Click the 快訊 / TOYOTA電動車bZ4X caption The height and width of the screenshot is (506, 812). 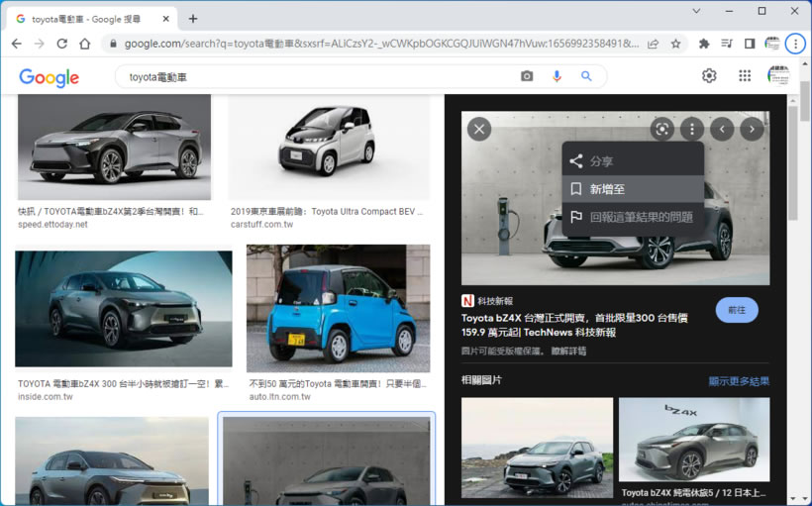click(110, 212)
